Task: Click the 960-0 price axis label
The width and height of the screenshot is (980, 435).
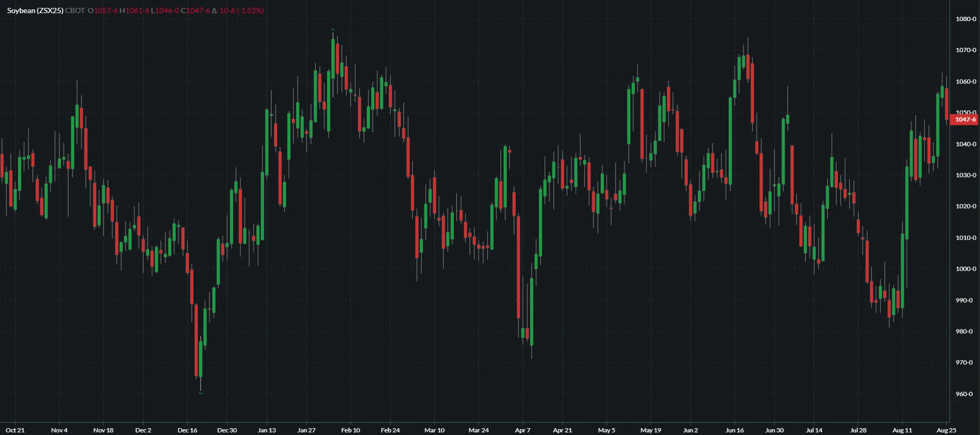Action: tap(965, 394)
